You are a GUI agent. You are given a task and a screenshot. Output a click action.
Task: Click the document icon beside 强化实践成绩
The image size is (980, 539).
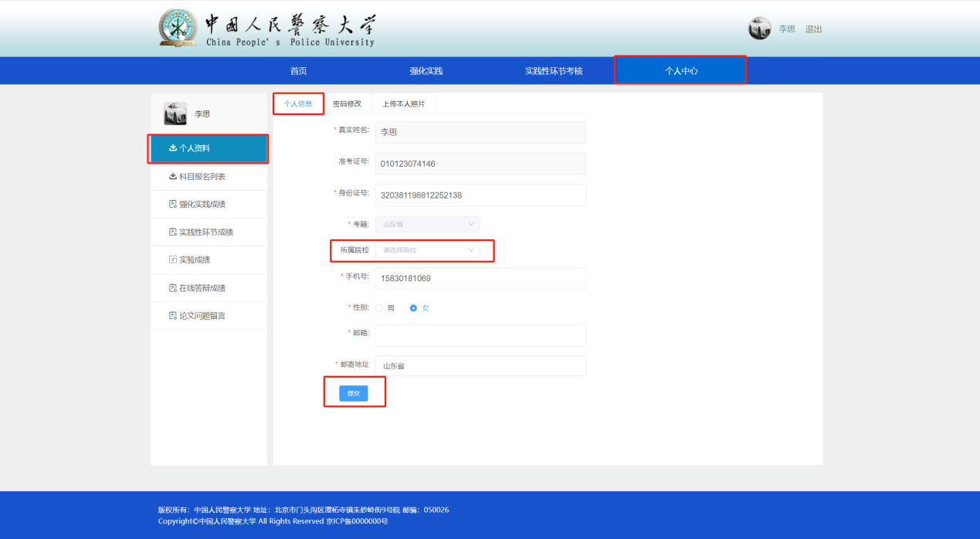pos(173,205)
